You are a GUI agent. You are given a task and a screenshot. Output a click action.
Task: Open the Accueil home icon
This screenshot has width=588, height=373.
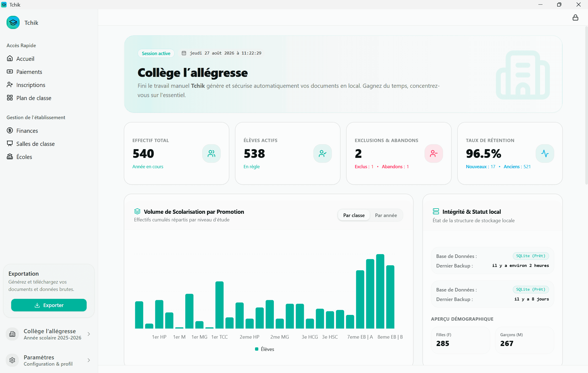point(10,58)
